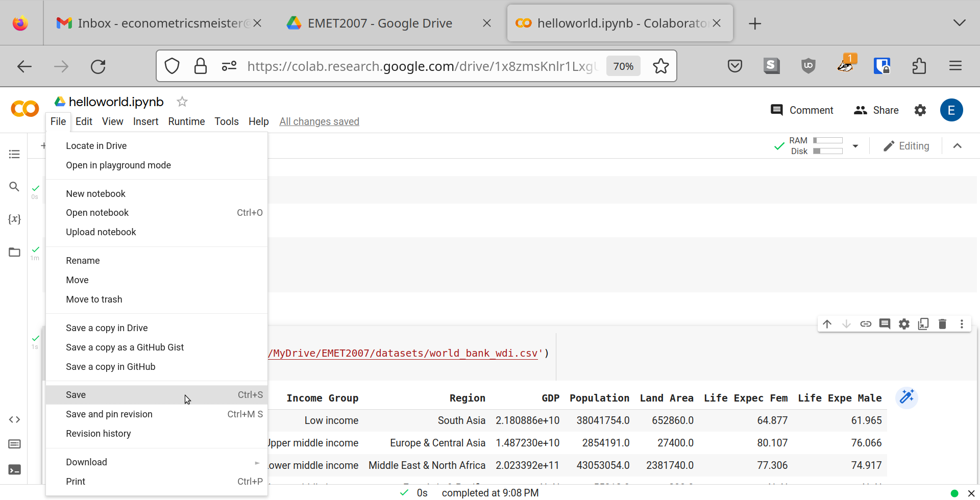Open the Insert menu
This screenshot has width=980, height=500.
click(145, 121)
